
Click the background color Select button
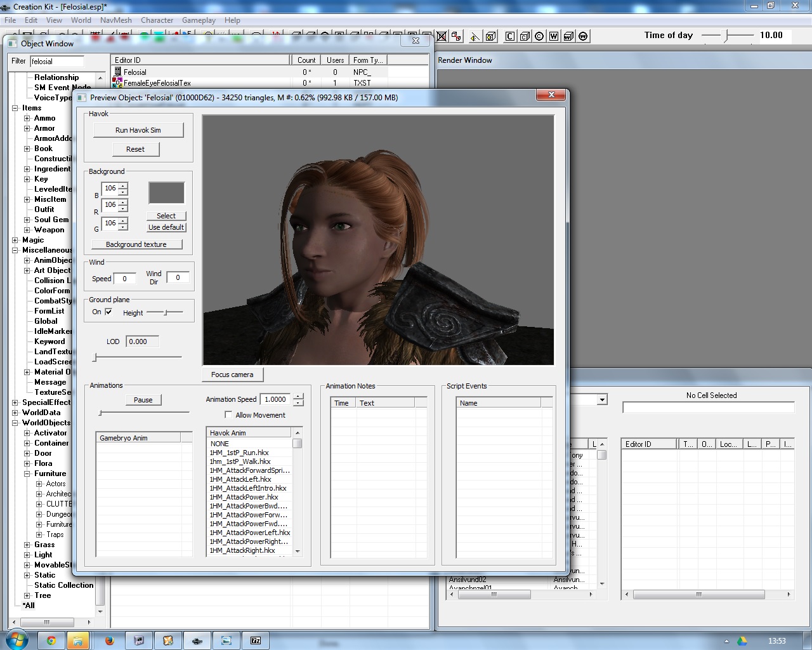pyautogui.click(x=166, y=216)
